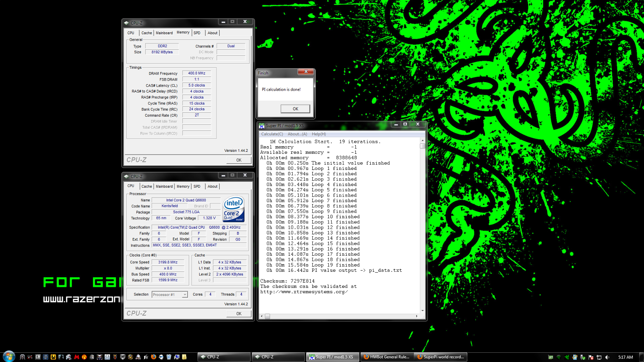This screenshot has width=644, height=362.
Task: Click Super PI vertical scrollbar down arrow
Action: pyautogui.click(x=423, y=310)
